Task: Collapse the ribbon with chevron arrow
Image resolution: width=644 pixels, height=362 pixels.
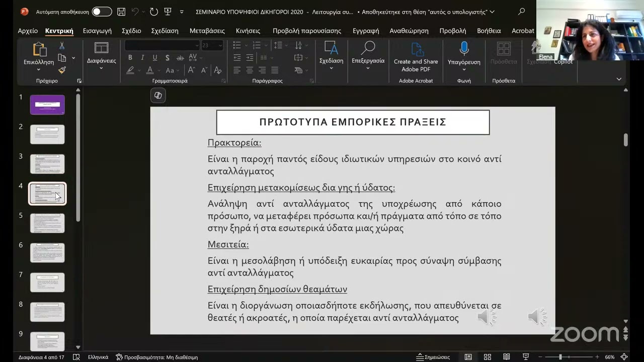Action: click(x=619, y=79)
